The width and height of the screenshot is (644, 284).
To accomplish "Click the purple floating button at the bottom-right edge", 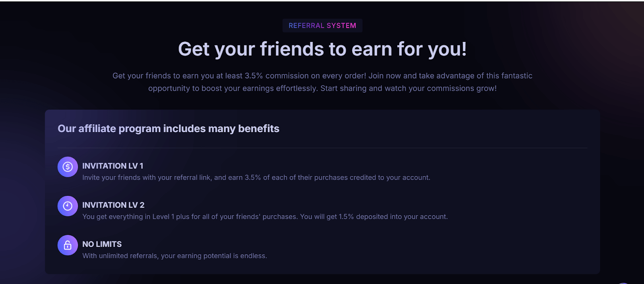I will click(623, 283).
